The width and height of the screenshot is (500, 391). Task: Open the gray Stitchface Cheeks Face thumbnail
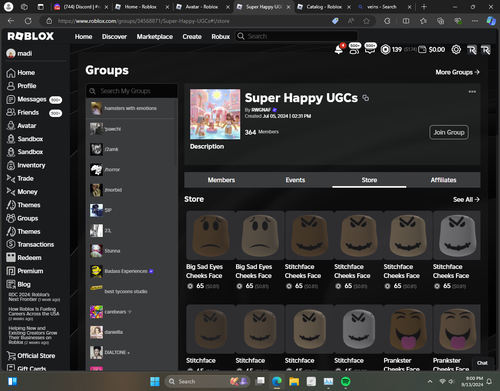pos(457,235)
